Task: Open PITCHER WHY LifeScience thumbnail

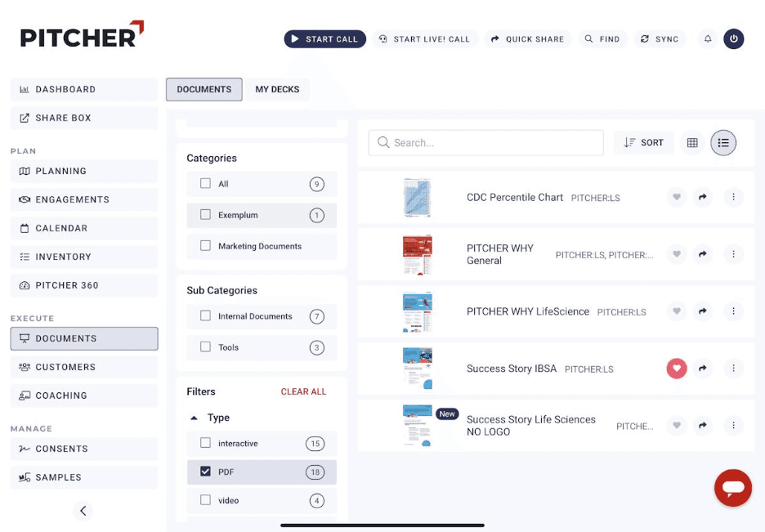Action: coord(417,311)
